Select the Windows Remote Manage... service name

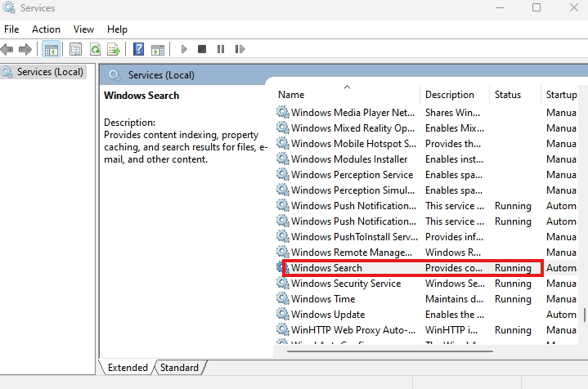coord(352,253)
